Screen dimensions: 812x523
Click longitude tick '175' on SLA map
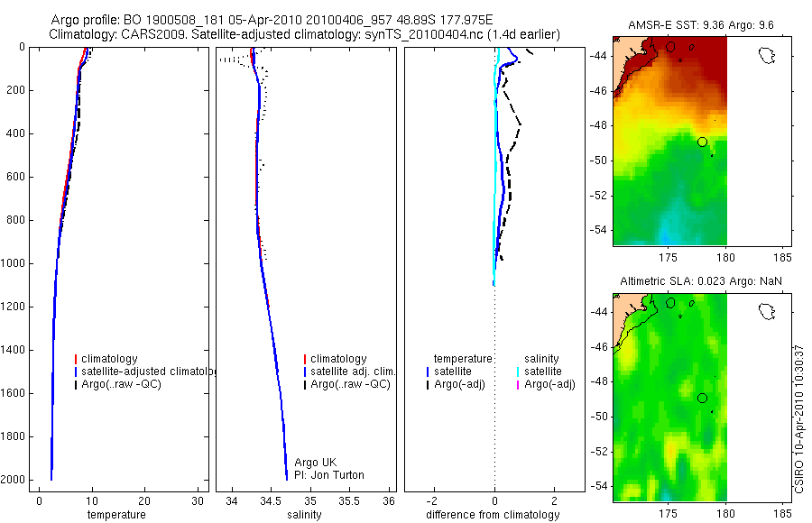coord(669,514)
